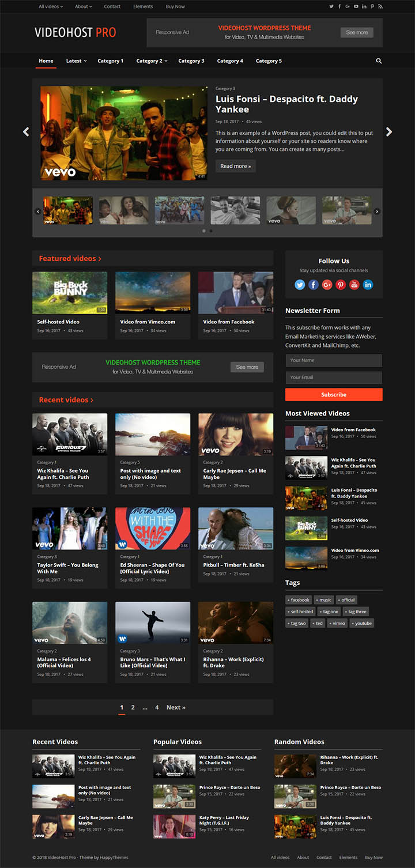
Task: Open the RSS feed from the header bar
Action: tap(380, 6)
